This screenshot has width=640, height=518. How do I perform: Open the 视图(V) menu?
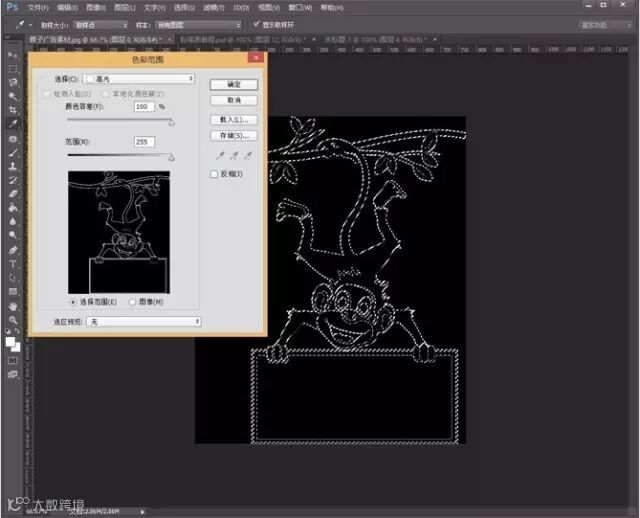[x=269, y=8]
